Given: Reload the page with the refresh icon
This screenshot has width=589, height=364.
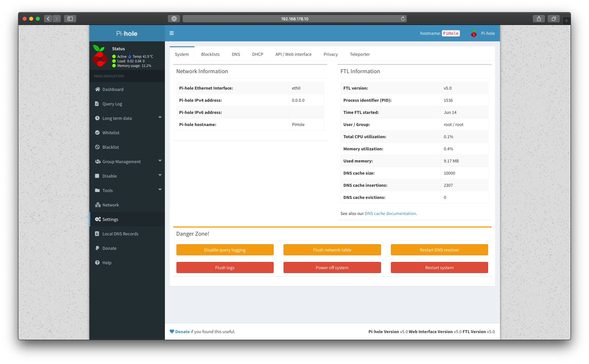Looking at the screenshot, I should tap(403, 19).
